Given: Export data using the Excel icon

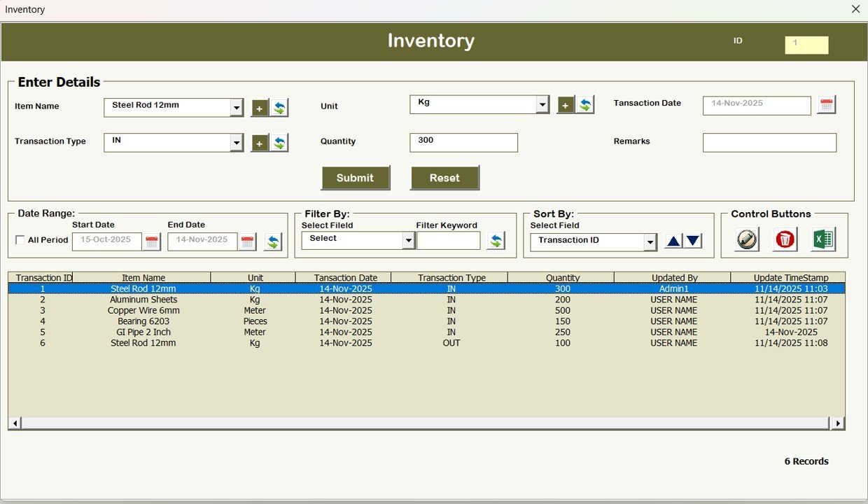Looking at the screenshot, I should (x=823, y=239).
